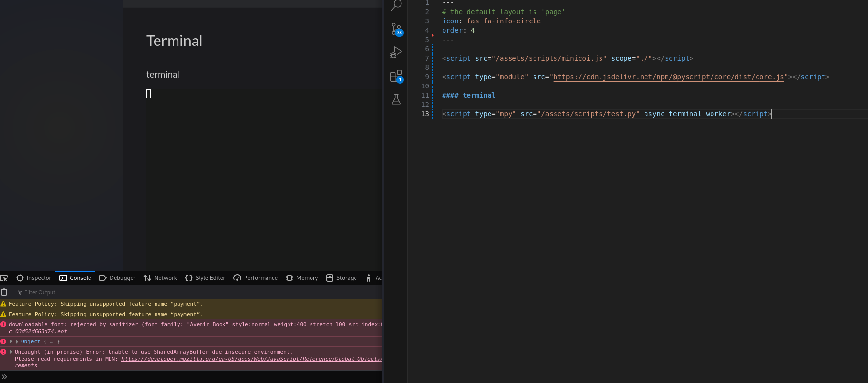Open the rejected font .eot file link

click(38, 332)
